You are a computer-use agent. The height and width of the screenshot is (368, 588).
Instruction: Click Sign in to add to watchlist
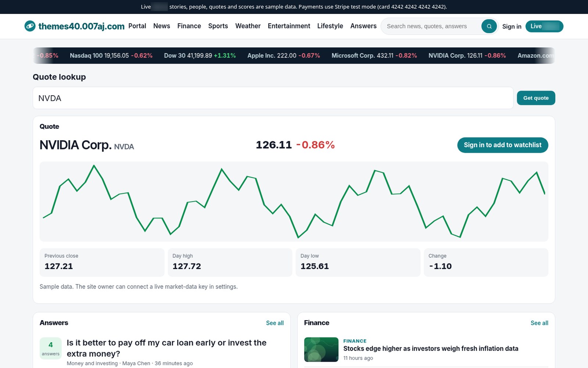[502, 145]
